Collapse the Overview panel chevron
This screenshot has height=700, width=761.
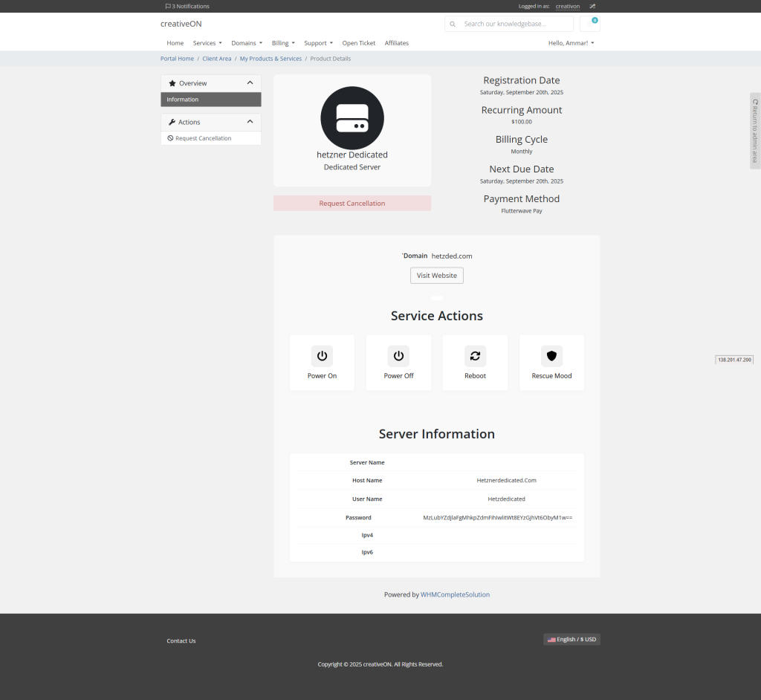[x=250, y=83]
